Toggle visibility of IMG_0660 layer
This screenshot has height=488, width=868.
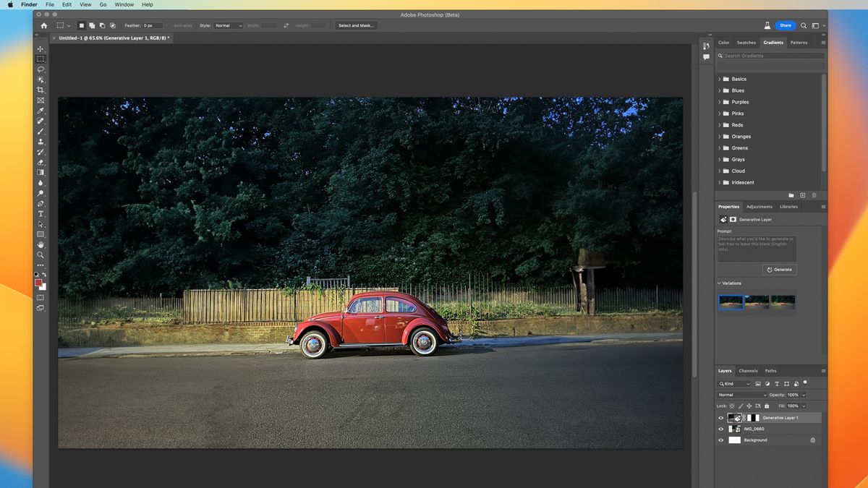click(x=720, y=429)
